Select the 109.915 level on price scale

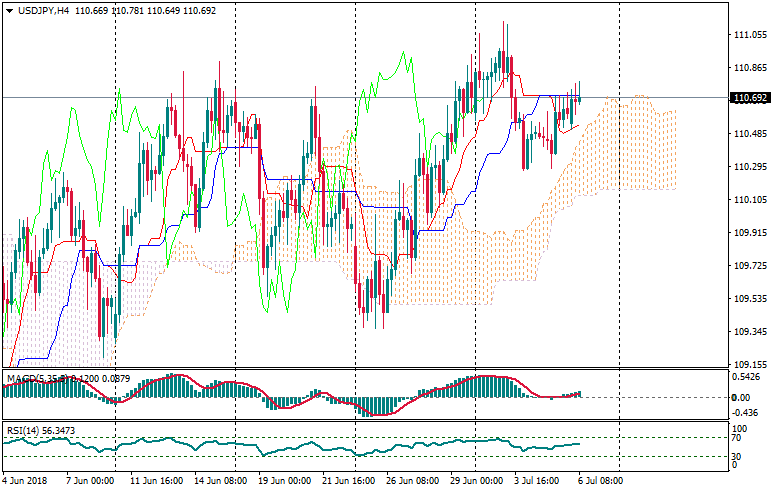(749, 232)
